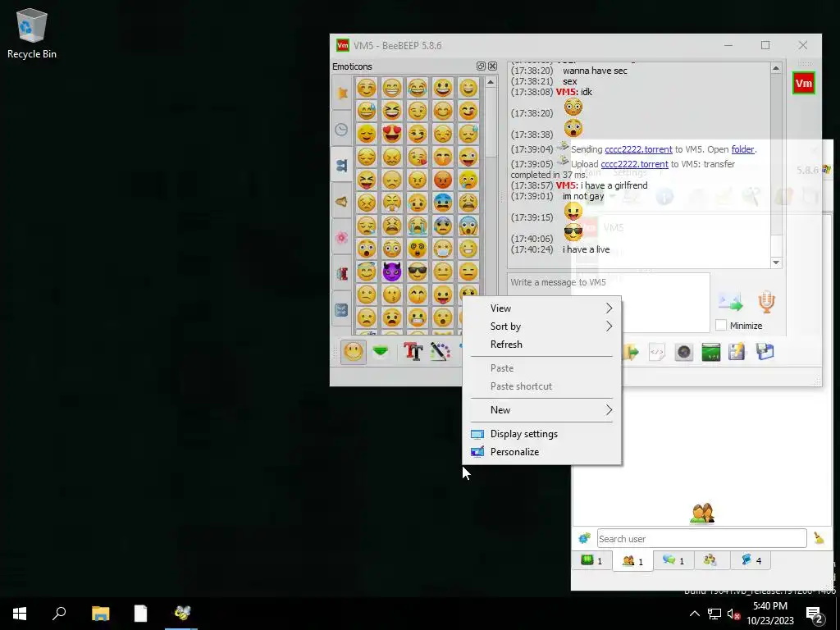The height and width of the screenshot is (630, 840).
Task: Send the message with the arrow button
Action: [730, 302]
